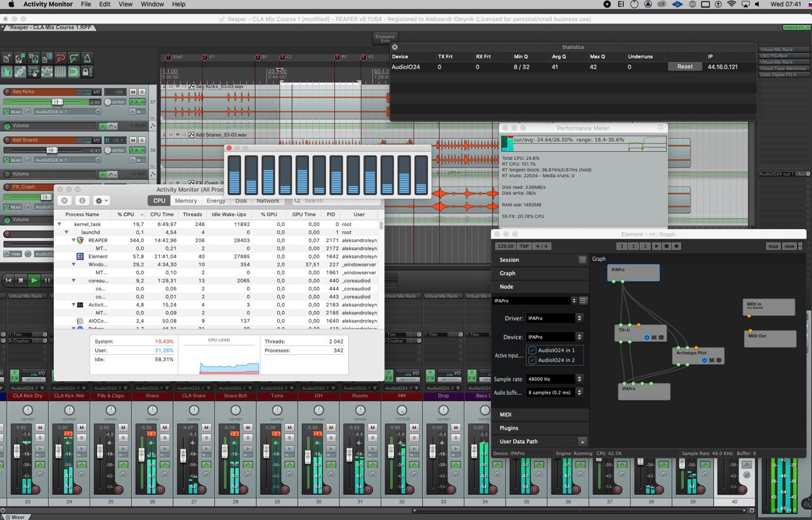Collapse the kernel_task process tree
The width and height of the screenshot is (812, 520).
[60, 224]
